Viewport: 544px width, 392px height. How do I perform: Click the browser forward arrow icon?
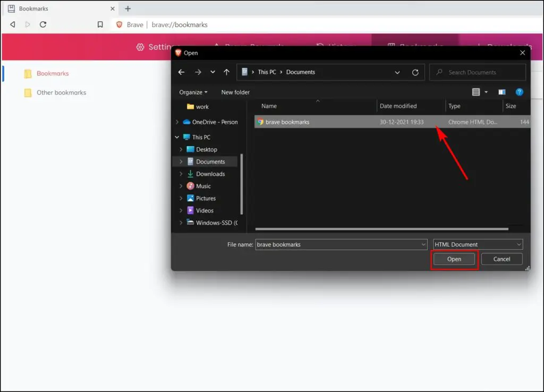pos(28,24)
